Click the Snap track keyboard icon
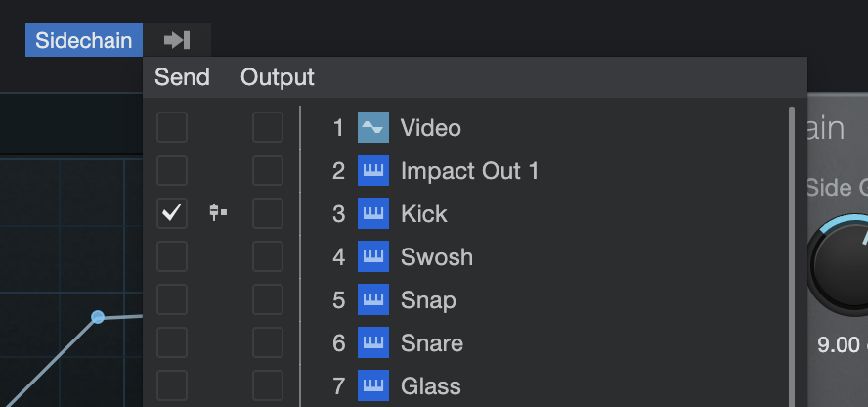The height and width of the screenshot is (407, 868). coord(373,299)
